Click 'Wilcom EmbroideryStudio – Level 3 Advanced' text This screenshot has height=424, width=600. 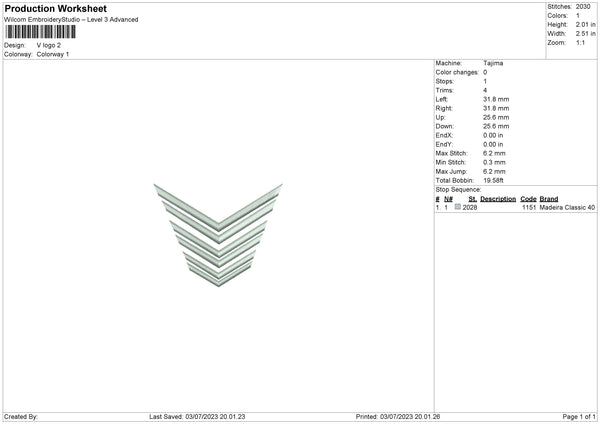(x=71, y=20)
